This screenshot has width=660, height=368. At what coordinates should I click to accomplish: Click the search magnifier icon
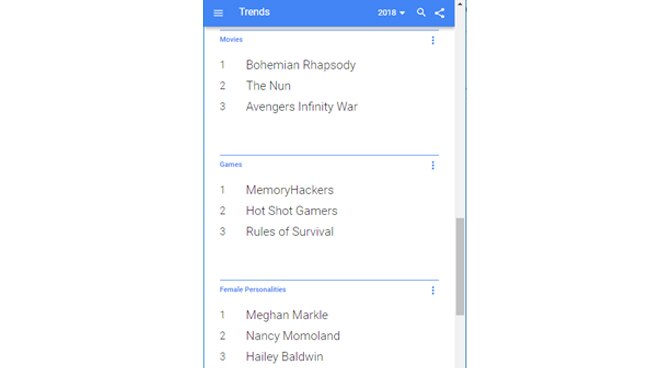click(421, 13)
